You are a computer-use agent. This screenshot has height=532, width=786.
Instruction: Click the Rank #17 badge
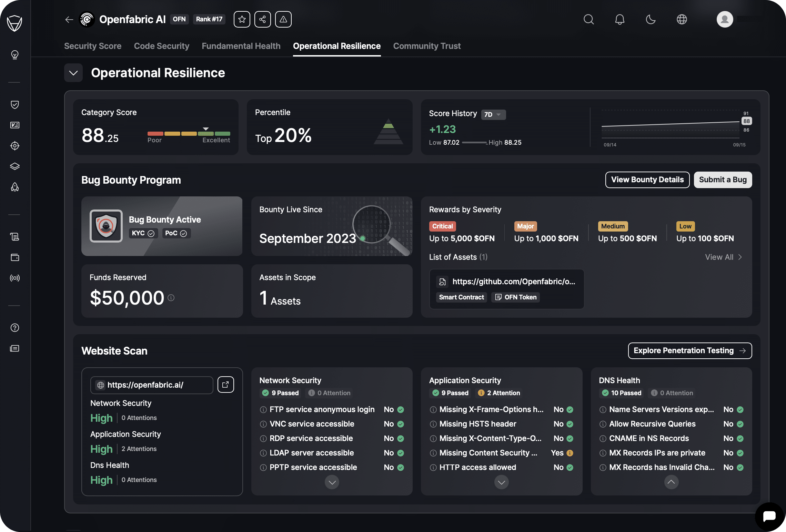click(x=209, y=19)
